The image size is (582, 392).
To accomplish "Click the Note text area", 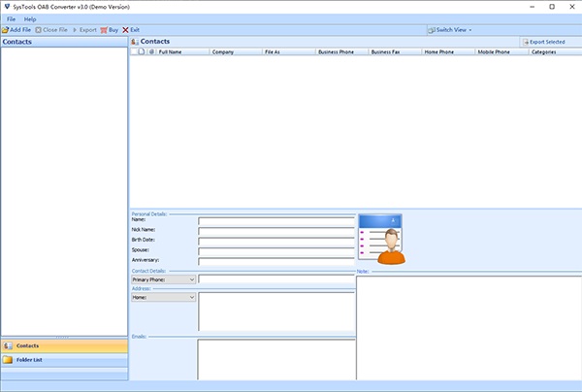I will (469, 328).
